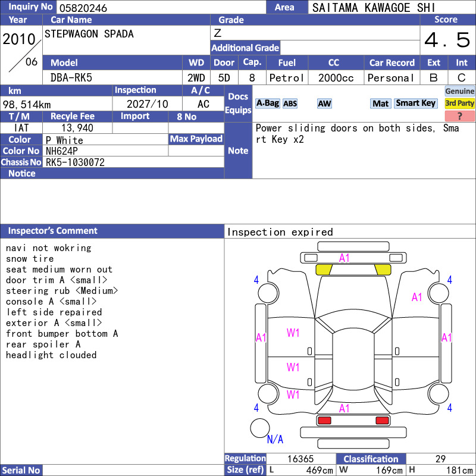Click the Inspector's Comment header
The image size is (476, 476).
112,231
